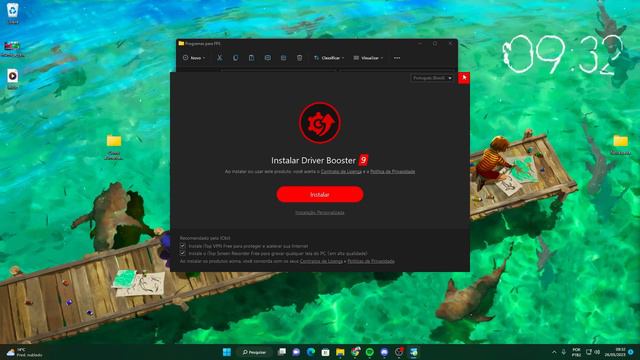Open Task View from the taskbar
Viewport: 640px width, 360px height.
click(282, 352)
